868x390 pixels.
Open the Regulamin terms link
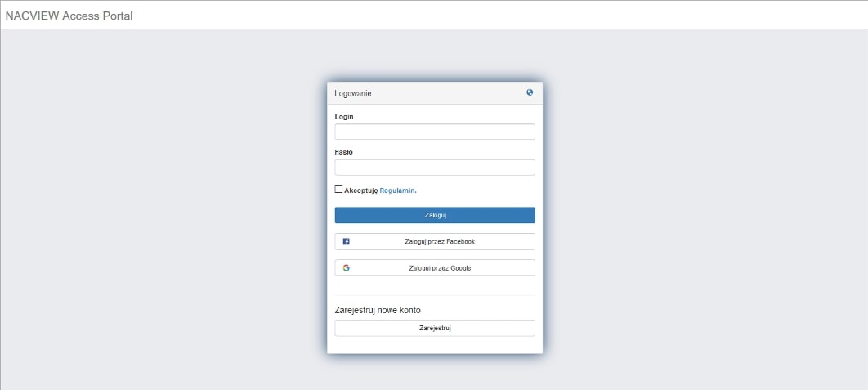click(397, 191)
